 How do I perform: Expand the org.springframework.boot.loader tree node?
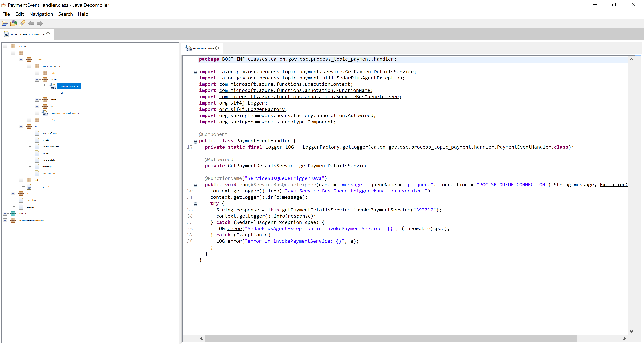[5, 220]
